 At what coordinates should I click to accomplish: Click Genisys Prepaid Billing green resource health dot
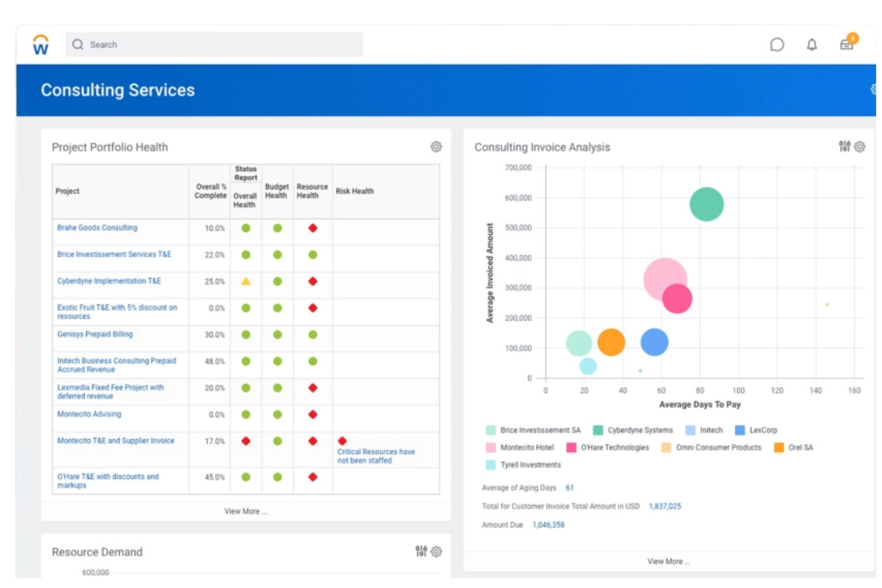click(x=312, y=335)
